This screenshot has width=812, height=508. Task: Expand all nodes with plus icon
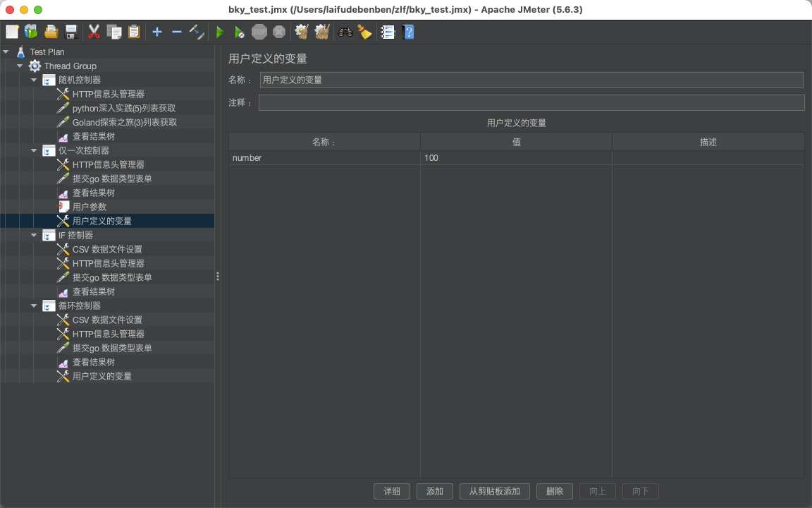coord(157,32)
